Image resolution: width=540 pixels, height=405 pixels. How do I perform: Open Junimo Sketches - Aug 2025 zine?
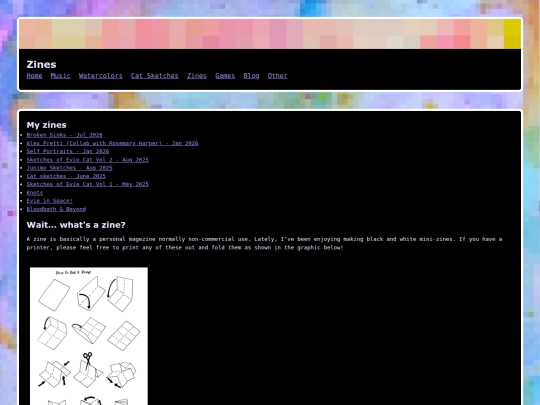click(70, 168)
